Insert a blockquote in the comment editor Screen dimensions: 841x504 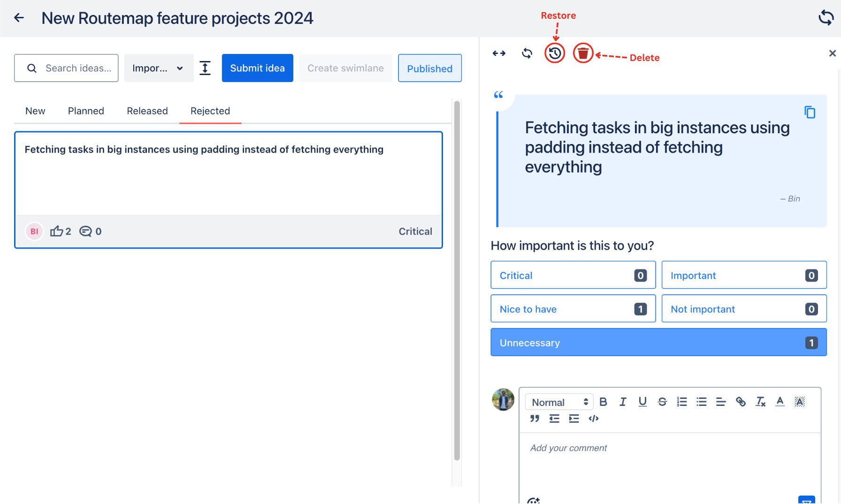(534, 419)
